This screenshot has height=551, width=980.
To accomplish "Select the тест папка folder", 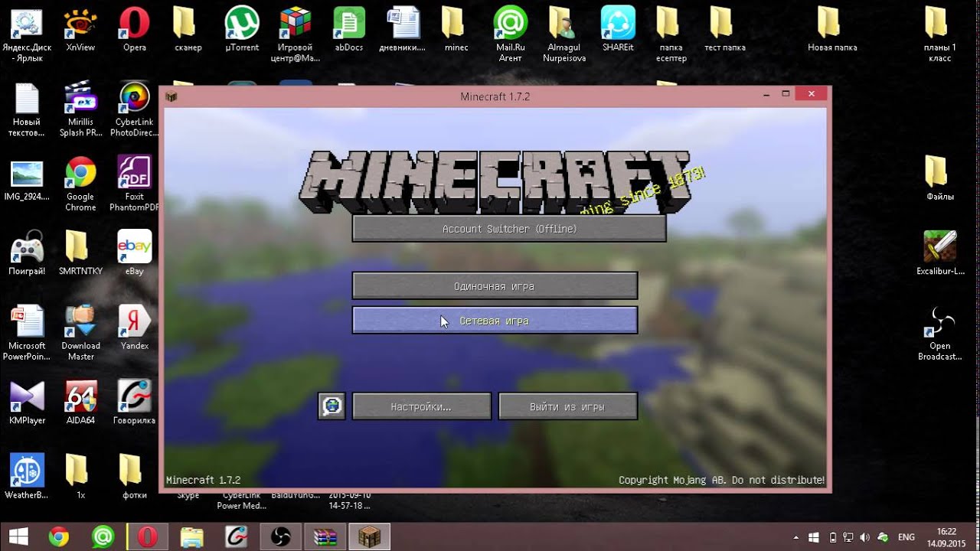I will pos(724,29).
